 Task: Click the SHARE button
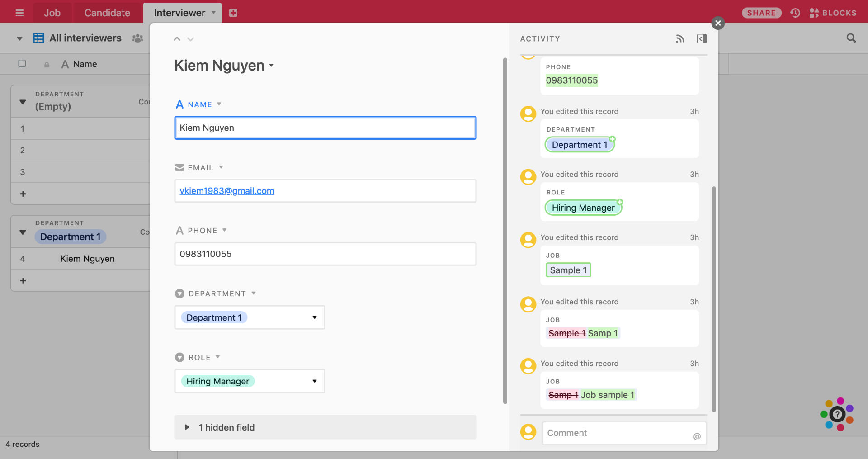point(761,13)
